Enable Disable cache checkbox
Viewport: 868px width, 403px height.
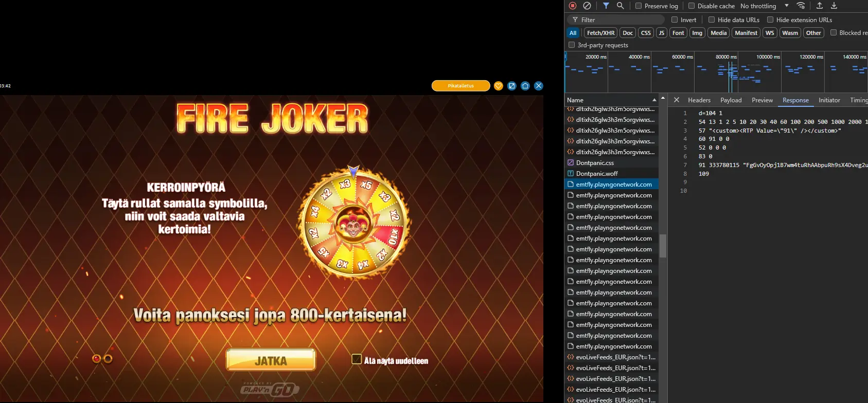[692, 6]
